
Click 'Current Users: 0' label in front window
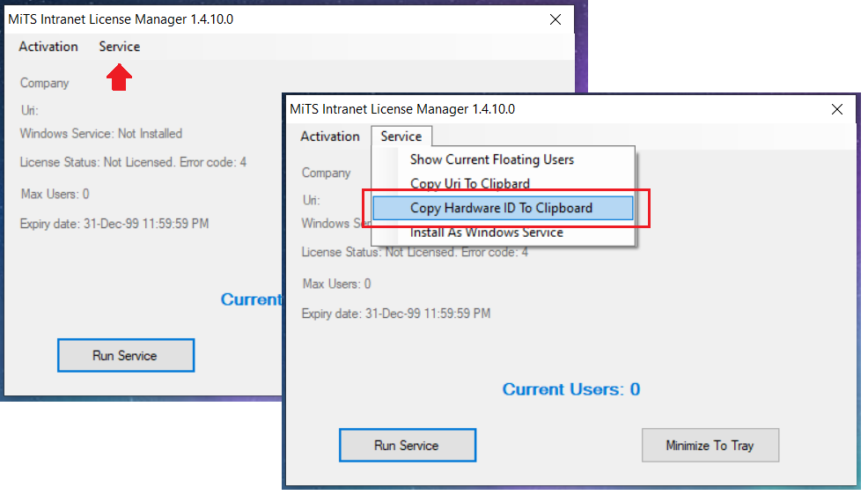tap(571, 389)
